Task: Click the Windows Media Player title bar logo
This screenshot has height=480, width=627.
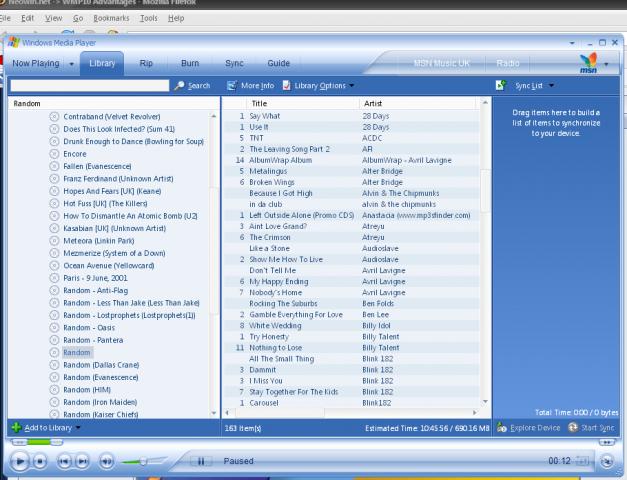Action: coord(14,42)
